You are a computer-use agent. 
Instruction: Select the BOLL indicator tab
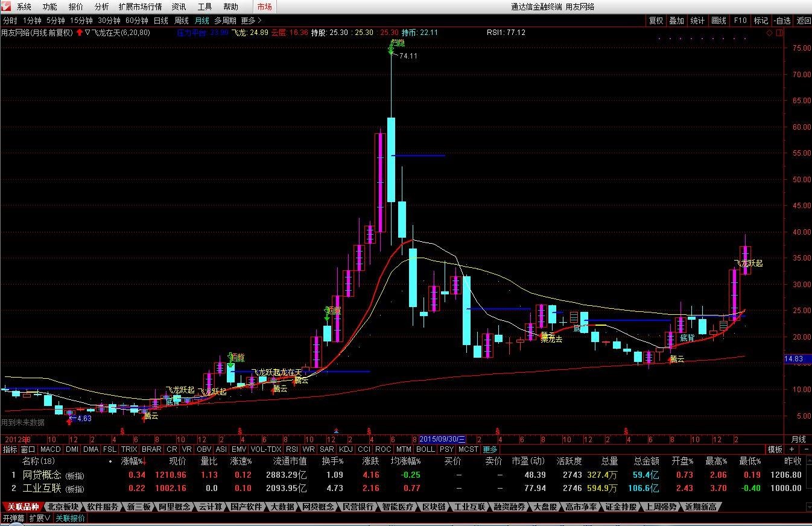[425, 449]
